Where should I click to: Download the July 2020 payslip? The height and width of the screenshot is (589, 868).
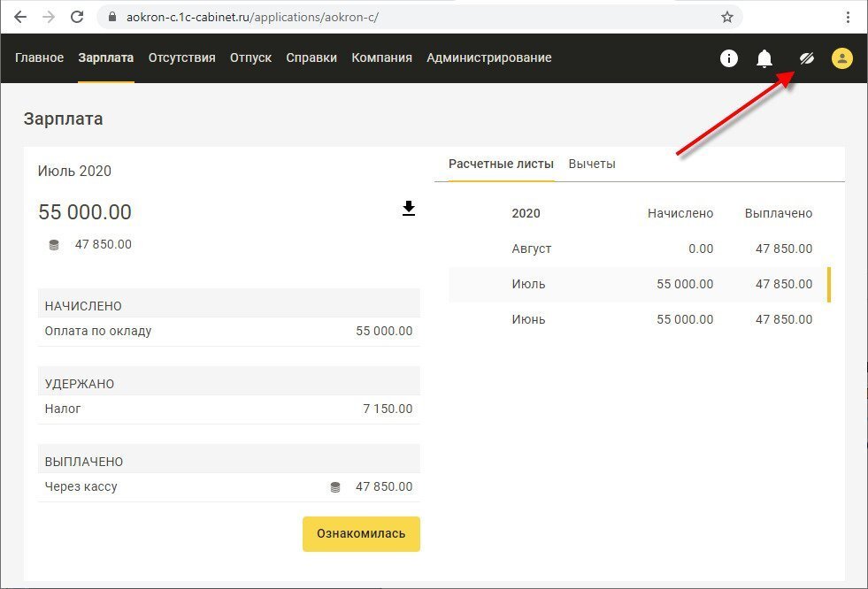(x=409, y=209)
